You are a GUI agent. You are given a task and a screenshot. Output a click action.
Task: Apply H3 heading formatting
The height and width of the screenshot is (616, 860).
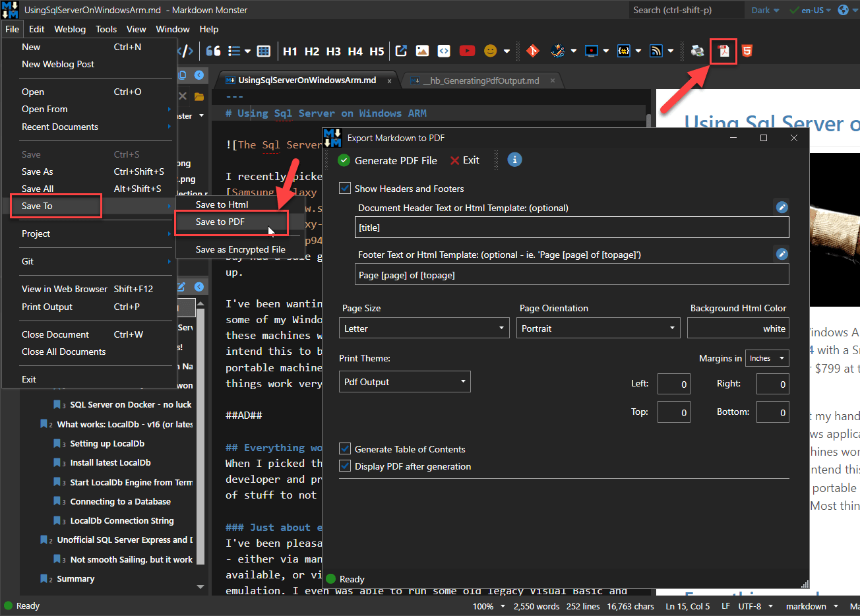[x=334, y=51]
